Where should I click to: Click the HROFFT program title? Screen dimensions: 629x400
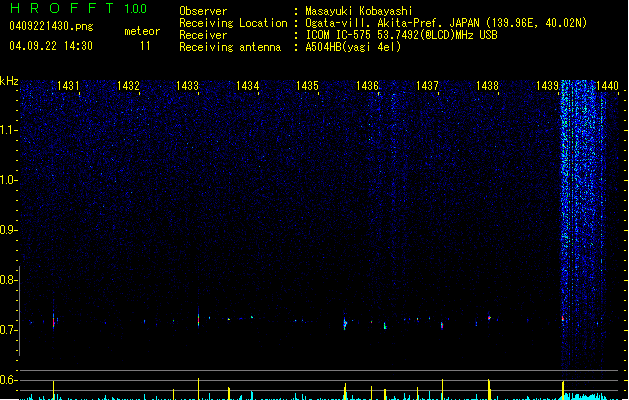[x=62, y=8]
